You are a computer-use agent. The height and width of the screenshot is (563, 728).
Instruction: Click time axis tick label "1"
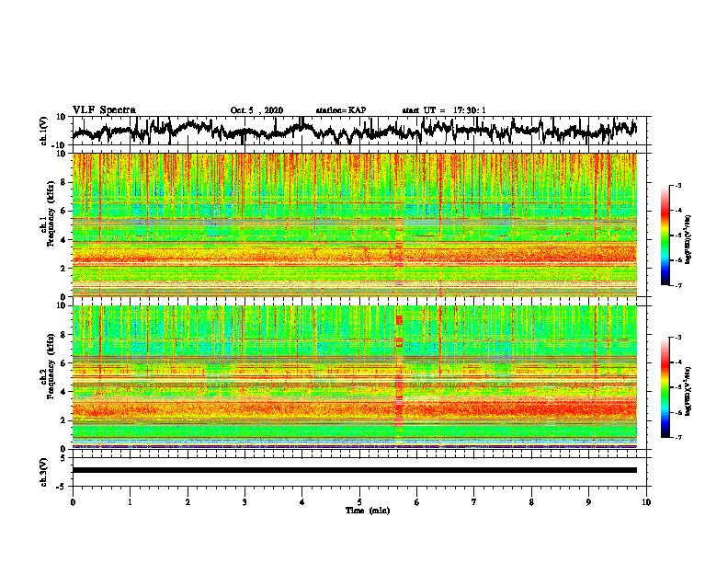coord(130,502)
